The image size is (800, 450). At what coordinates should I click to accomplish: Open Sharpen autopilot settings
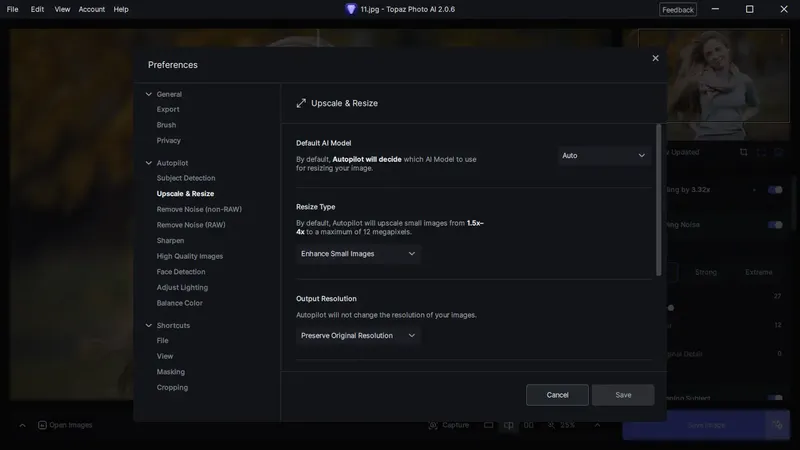click(170, 241)
